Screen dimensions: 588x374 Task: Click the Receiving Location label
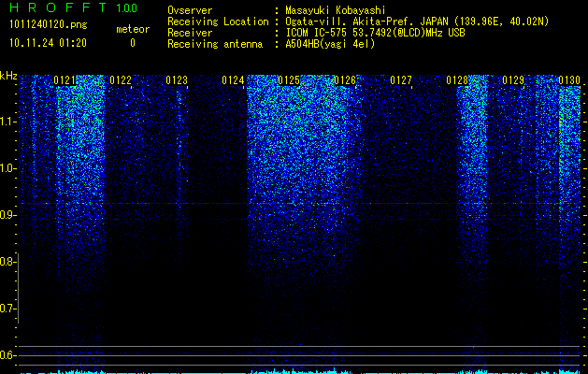[218, 22]
